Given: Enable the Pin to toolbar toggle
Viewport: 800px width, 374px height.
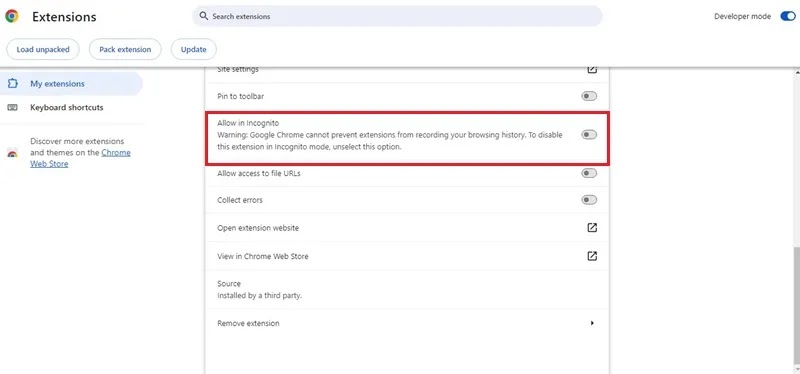Looking at the screenshot, I should tap(589, 96).
